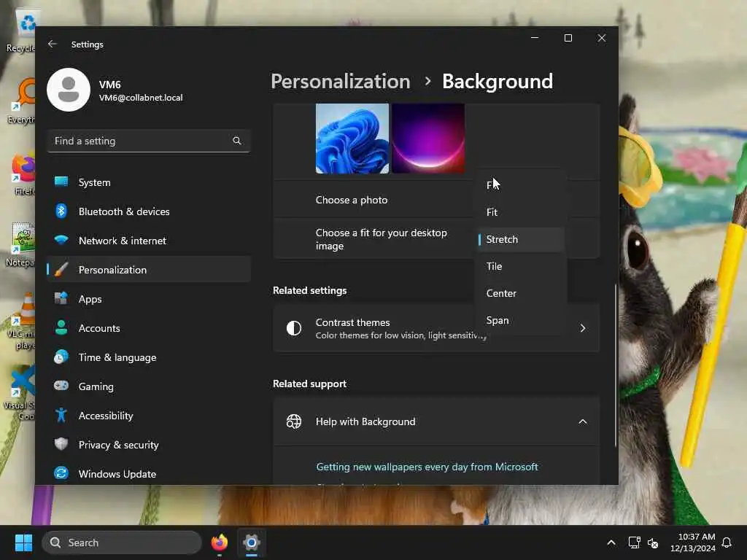Minimize the Settings window
Screen dimensions: 747x560
535,38
